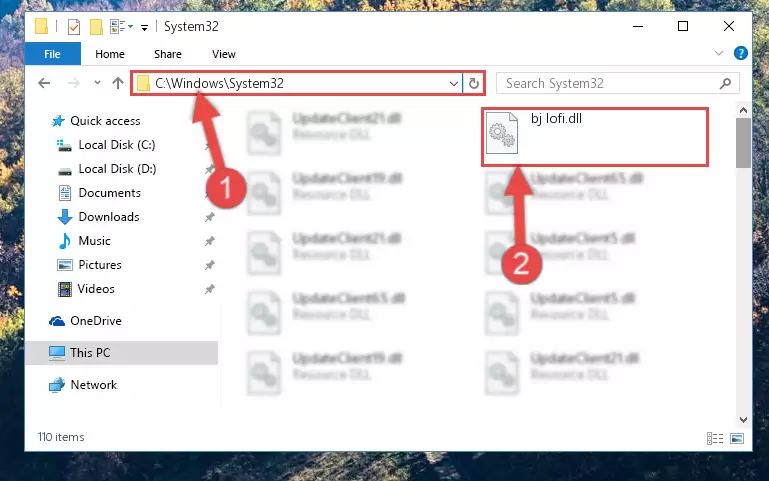The width and height of the screenshot is (769, 481).
Task: Click the Properties checkmark quick access icon
Action: (x=74, y=26)
